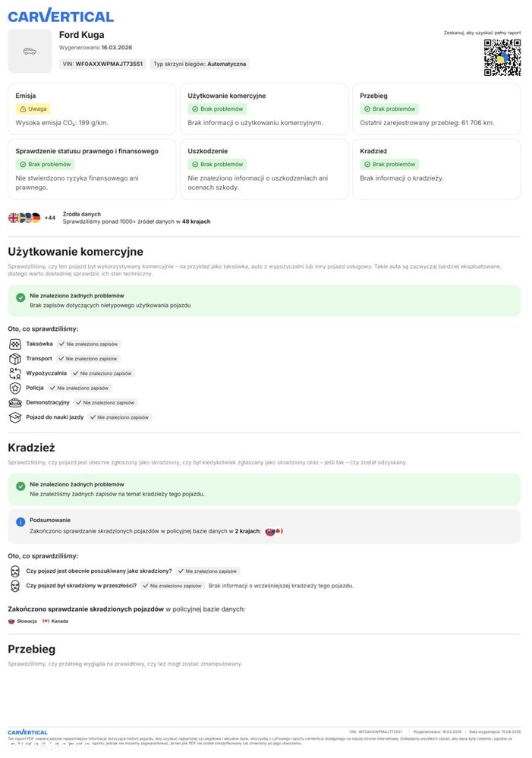The height and width of the screenshot is (758, 532).
Task: Click the Słowacja flag label
Action: point(23,621)
